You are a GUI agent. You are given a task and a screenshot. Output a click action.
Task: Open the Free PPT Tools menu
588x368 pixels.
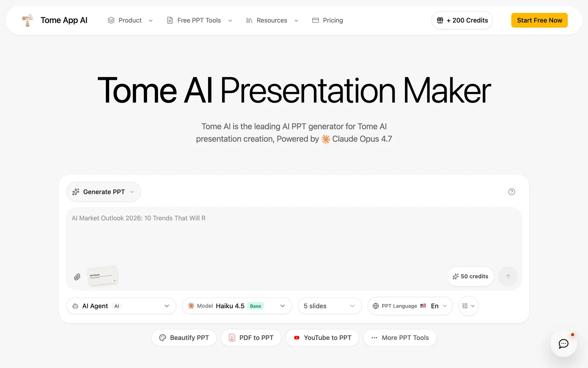[199, 20]
